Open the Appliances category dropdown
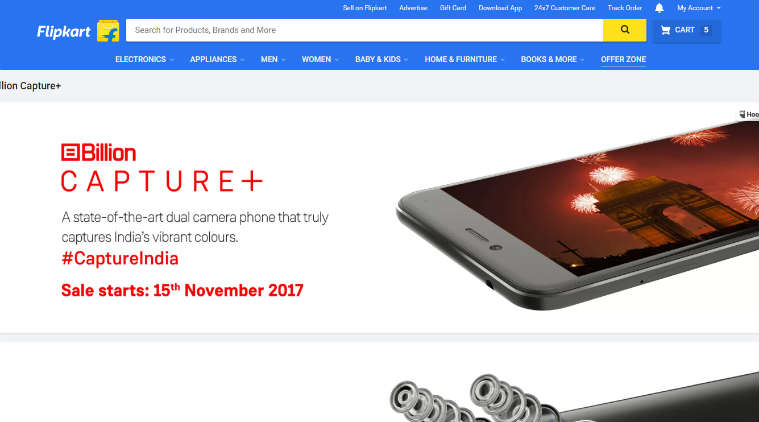 pyautogui.click(x=217, y=59)
